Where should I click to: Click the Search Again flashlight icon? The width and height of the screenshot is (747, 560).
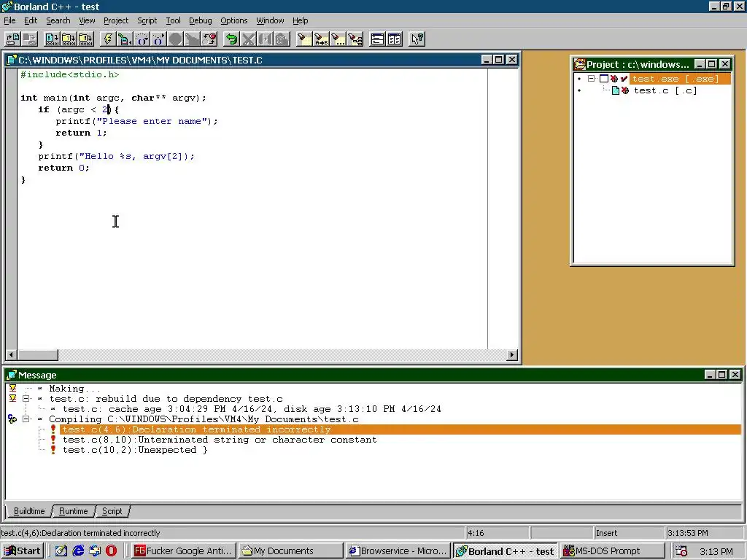click(338, 39)
